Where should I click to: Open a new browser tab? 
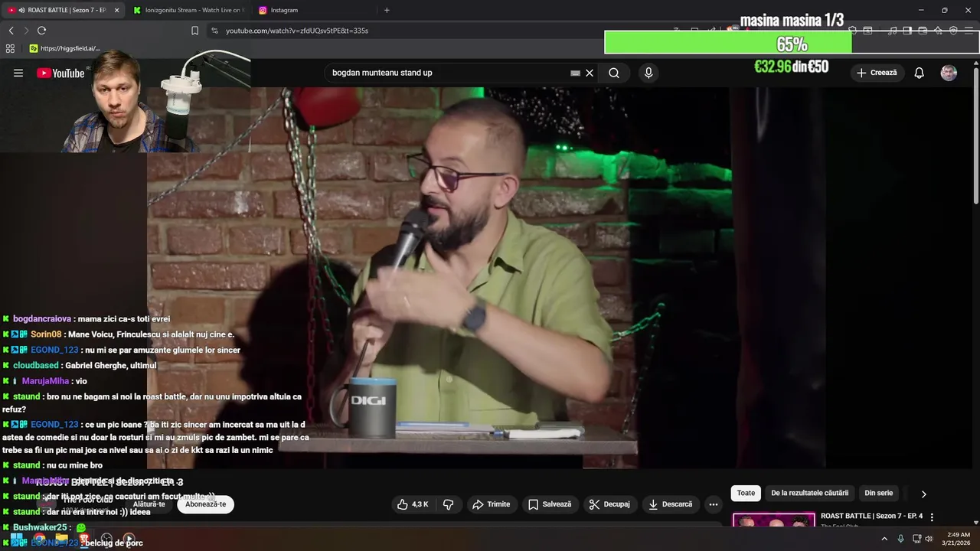click(x=387, y=10)
